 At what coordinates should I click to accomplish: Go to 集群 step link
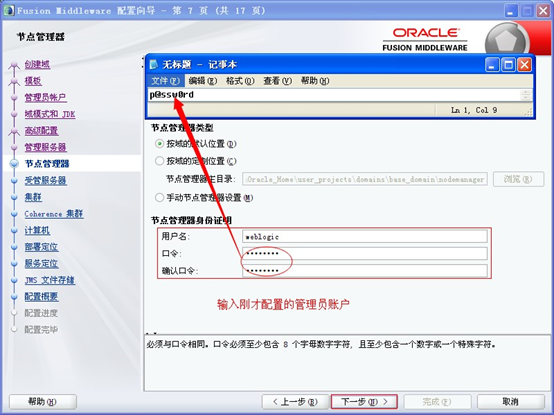coord(33,197)
